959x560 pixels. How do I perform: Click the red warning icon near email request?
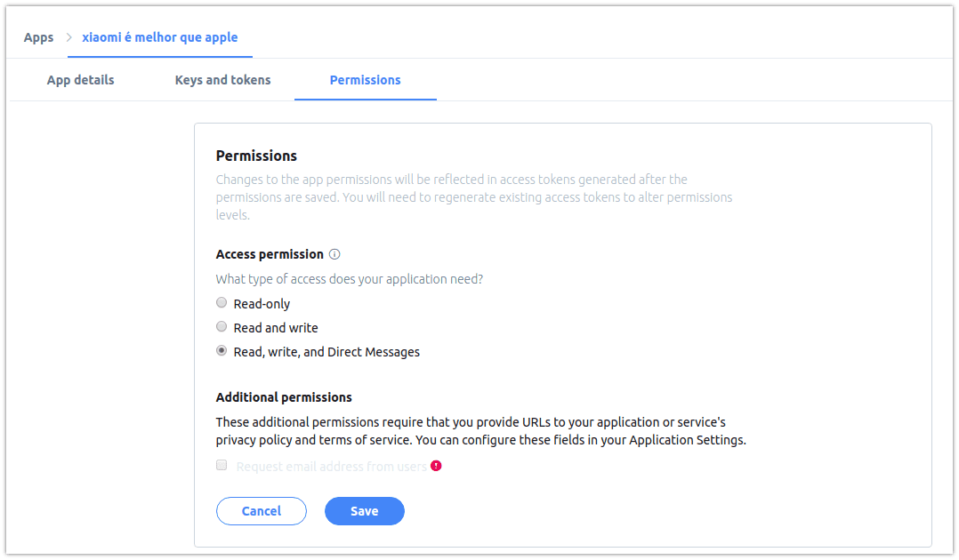[x=436, y=466]
